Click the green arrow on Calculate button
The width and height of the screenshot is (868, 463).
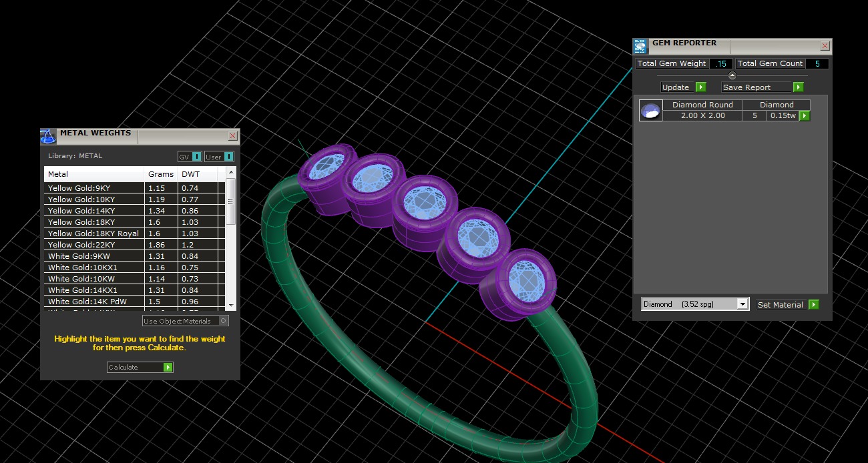click(x=168, y=368)
